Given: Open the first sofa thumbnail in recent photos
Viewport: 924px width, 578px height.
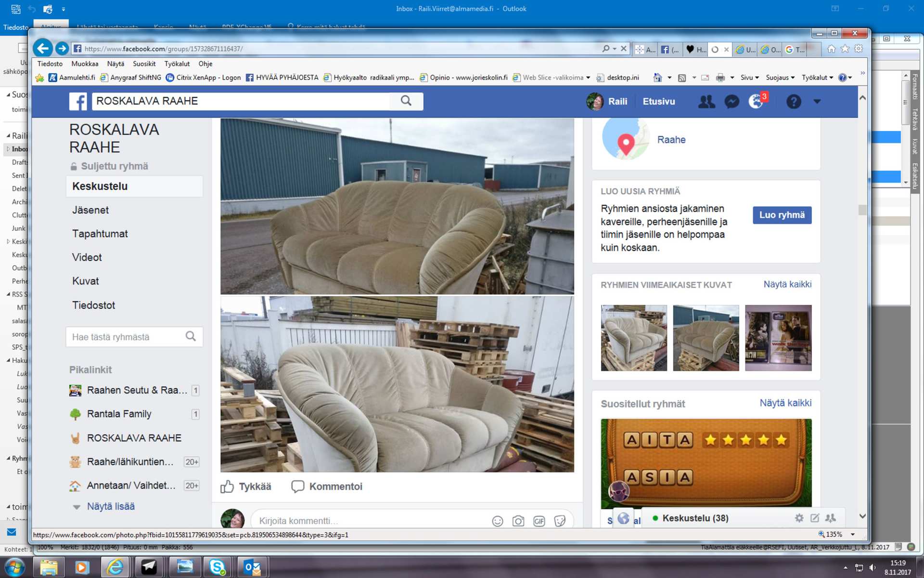Looking at the screenshot, I should pos(634,338).
